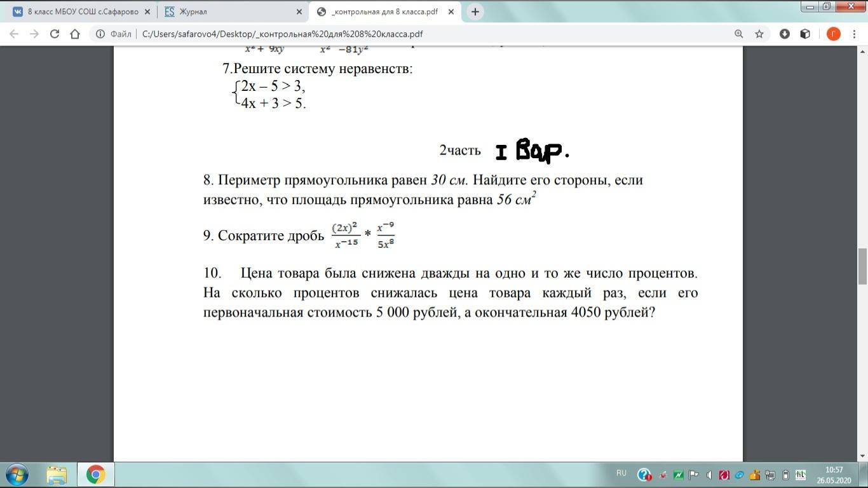Open the cube extension icon
Image resolution: width=868 pixels, height=488 pixels.
(x=805, y=34)
